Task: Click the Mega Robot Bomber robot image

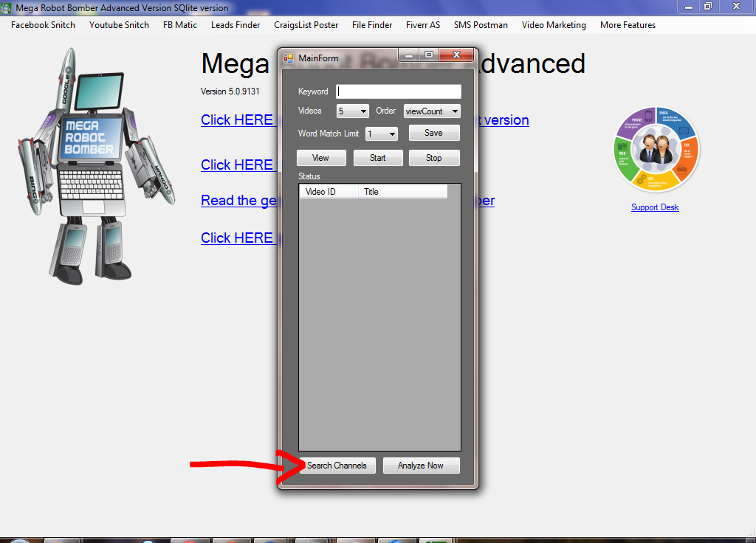Action: coord(96,166)
